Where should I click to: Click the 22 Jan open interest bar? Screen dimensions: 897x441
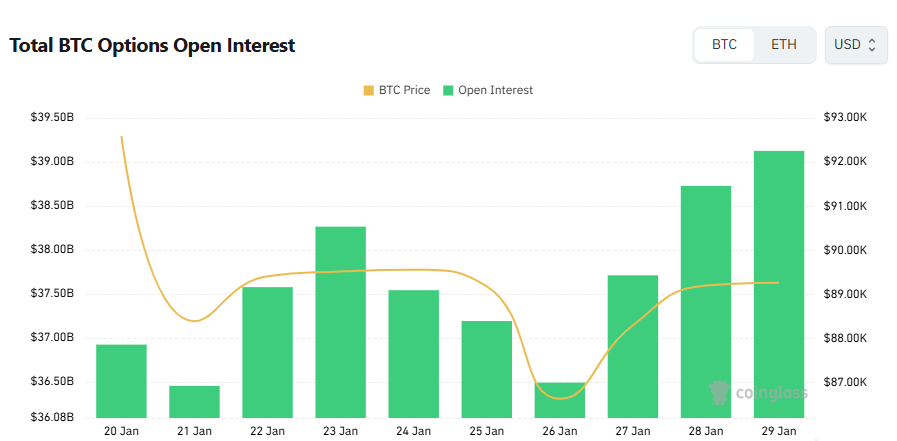(267, 352)
